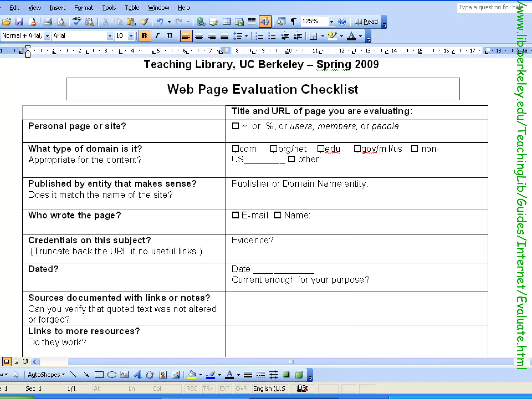Toggle OVR overtype mode in status bar
Viewport: 532px width, 399px height.
pyautogui.click(x=241, y=389)
